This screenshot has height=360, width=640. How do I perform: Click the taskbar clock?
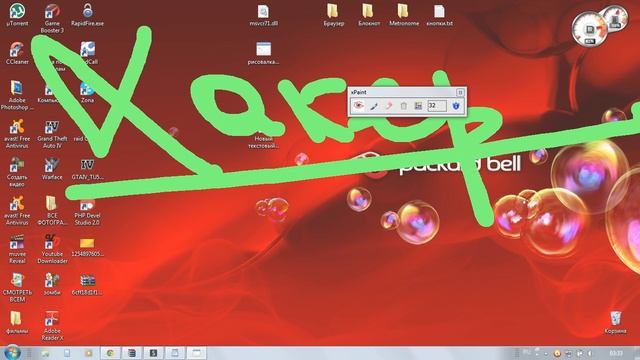pyautogui.click(x=616, y=353)
